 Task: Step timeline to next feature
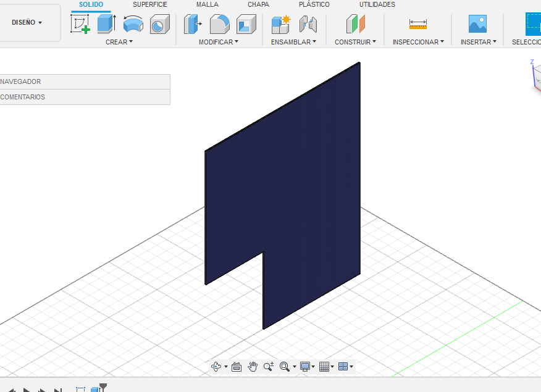pos(42,390)
